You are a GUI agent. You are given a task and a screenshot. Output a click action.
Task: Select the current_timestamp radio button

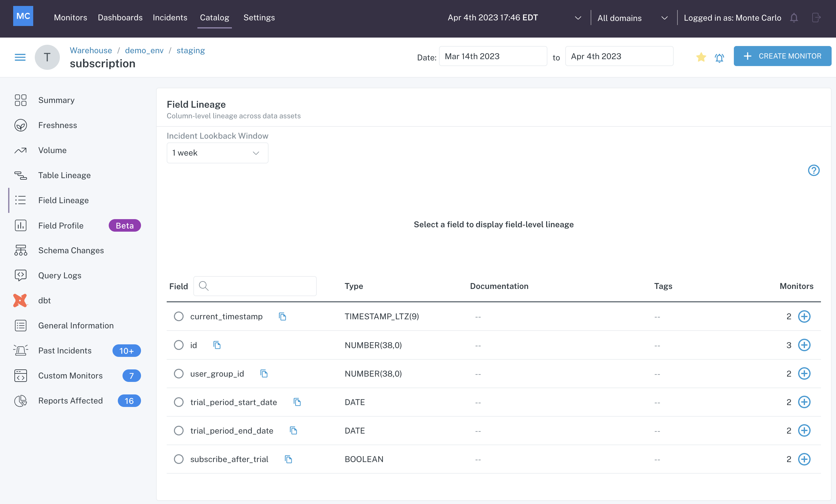(x=179, y=316)
